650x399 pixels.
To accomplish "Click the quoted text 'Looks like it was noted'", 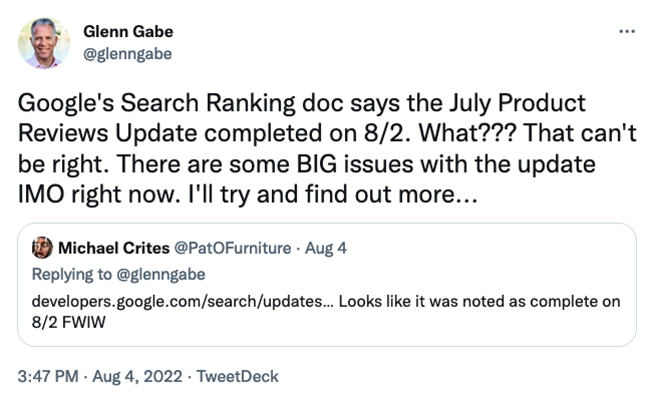I will [x=422, y=301].
